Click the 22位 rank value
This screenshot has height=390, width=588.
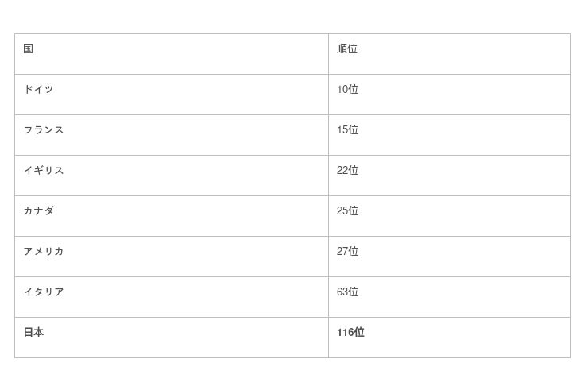pyautogui.click(x=347, y=171)
